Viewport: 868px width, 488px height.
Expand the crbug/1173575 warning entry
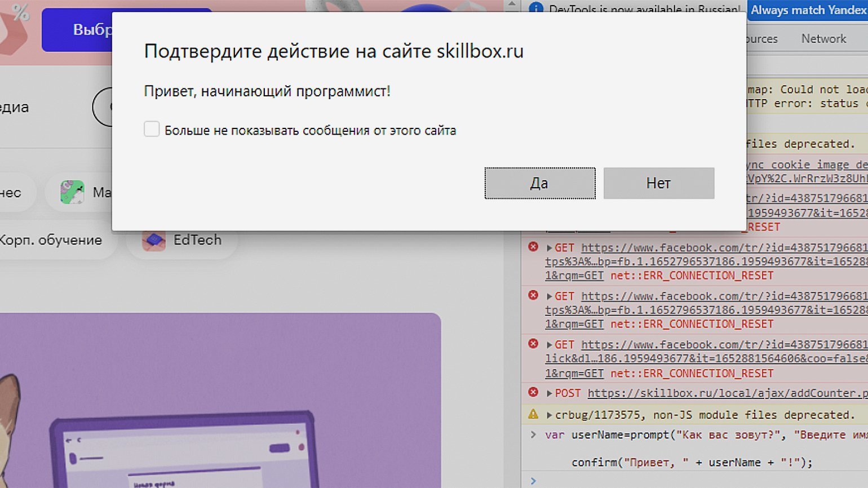(549, 415)
